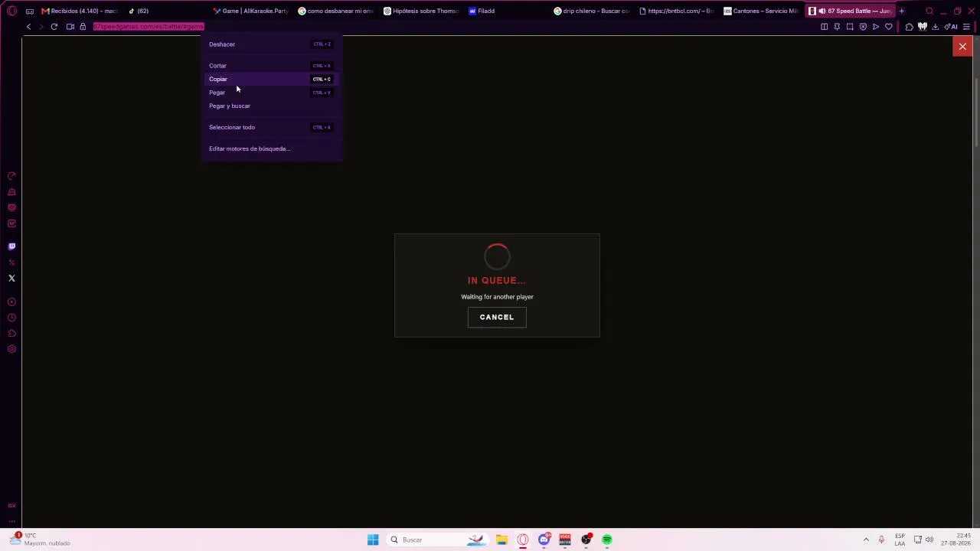Click 'Waiting for another player' text
The image size is (980, 551).
point(497,297)
